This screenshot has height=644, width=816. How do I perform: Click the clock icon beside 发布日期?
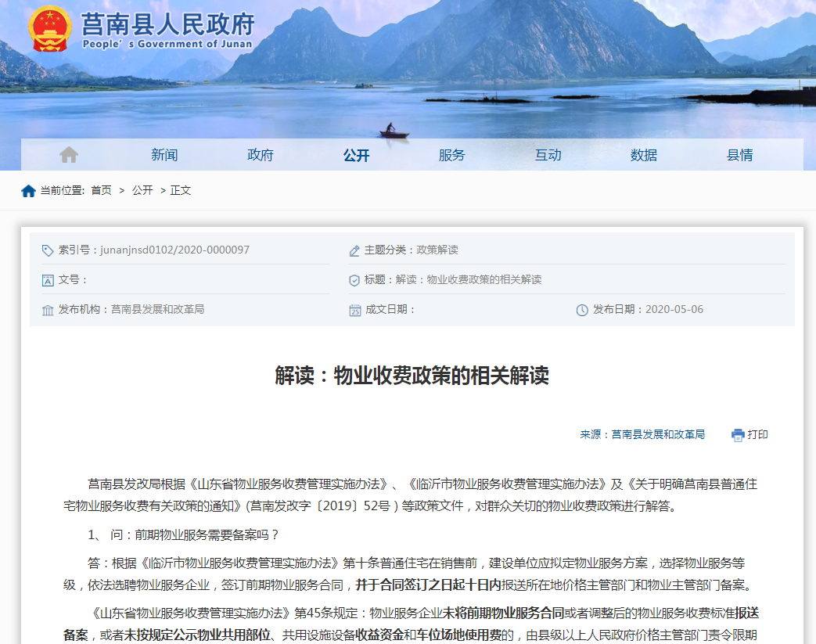[582, 310]
